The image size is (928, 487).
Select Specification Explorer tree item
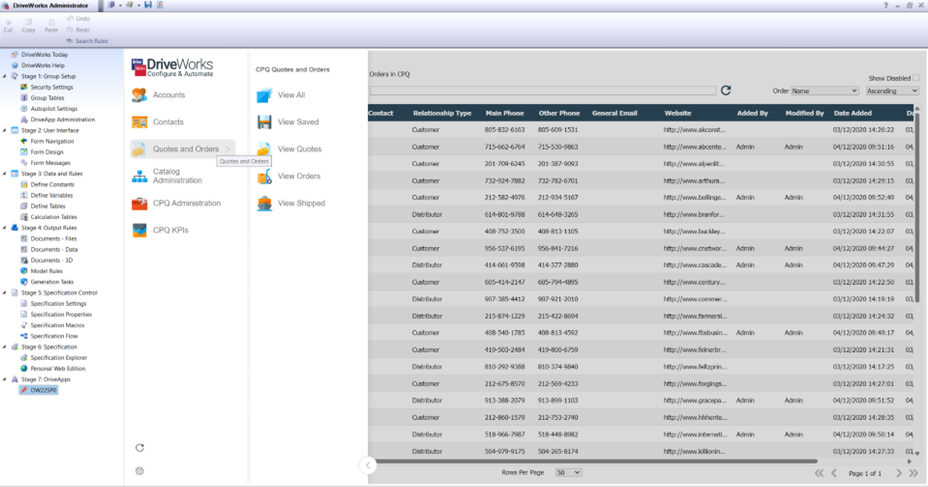[x=59, y=358]
